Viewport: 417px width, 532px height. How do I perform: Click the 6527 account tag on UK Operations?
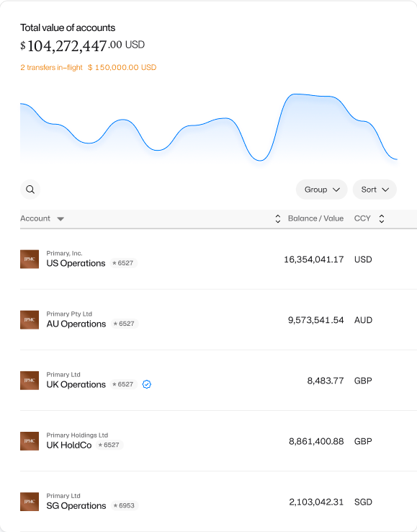click(123, 384)
